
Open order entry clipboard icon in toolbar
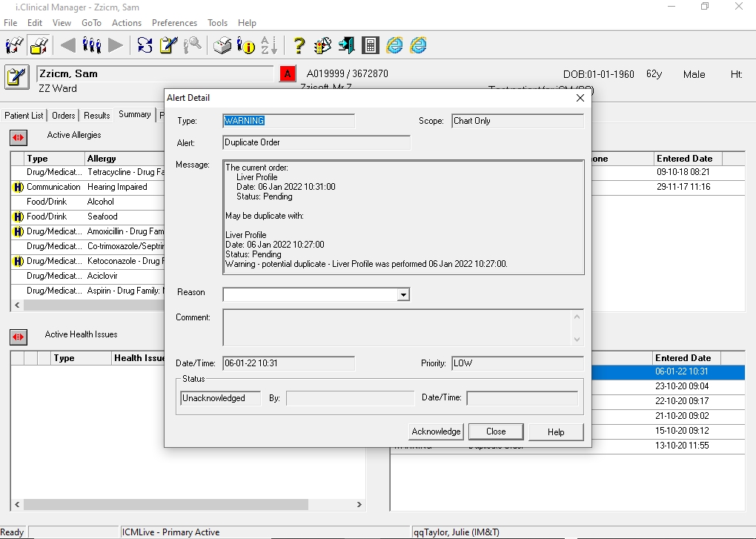point(169,45)
